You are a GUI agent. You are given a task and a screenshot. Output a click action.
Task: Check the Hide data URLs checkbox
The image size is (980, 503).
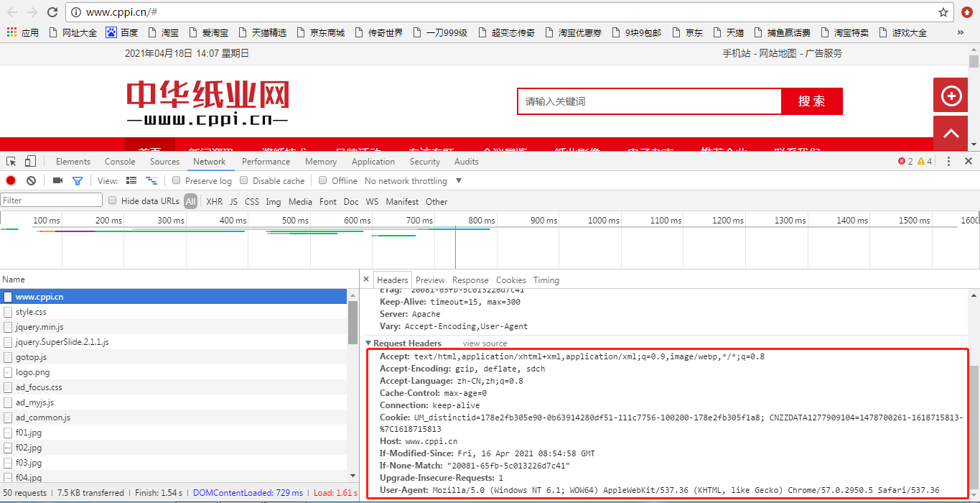pyautogui.click(x=112, y=200)
